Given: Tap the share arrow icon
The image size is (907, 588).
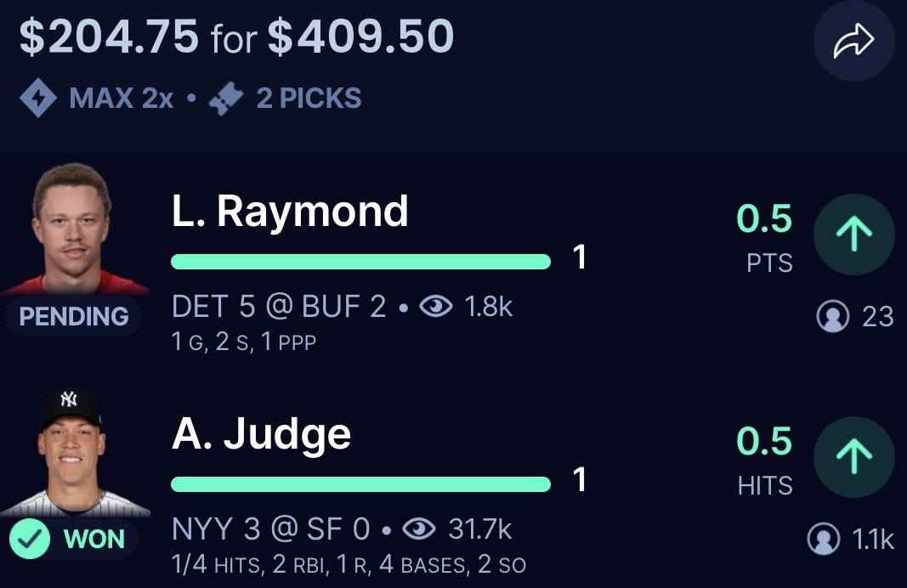Looking at the screenshot, I should pos(853,42).
